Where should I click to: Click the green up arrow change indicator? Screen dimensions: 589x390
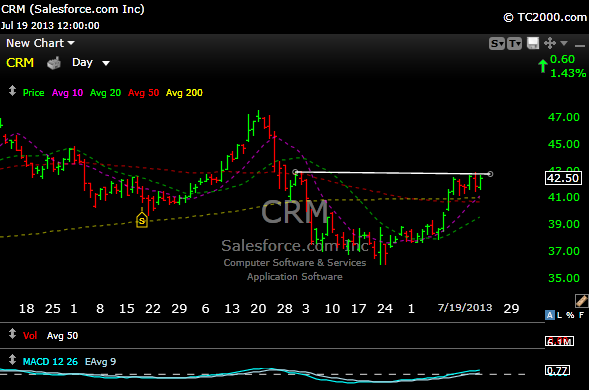pos(542,66)
